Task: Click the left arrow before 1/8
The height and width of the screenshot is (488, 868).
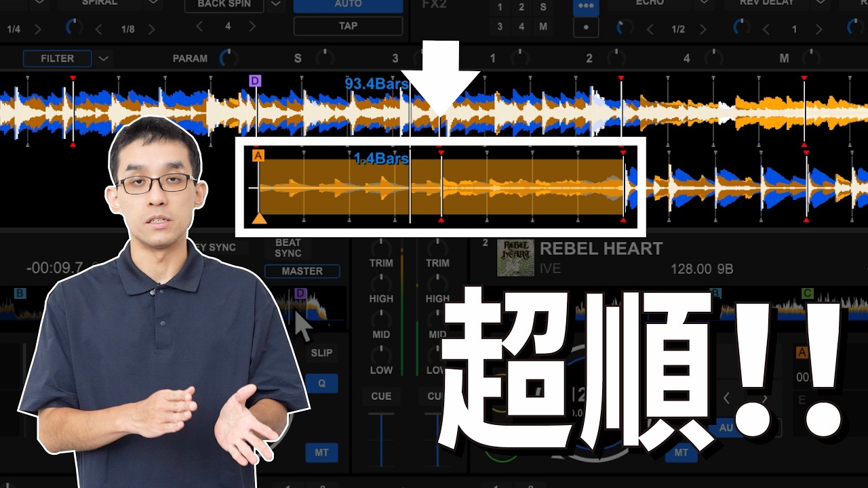Action: click(x=99, y=29)
